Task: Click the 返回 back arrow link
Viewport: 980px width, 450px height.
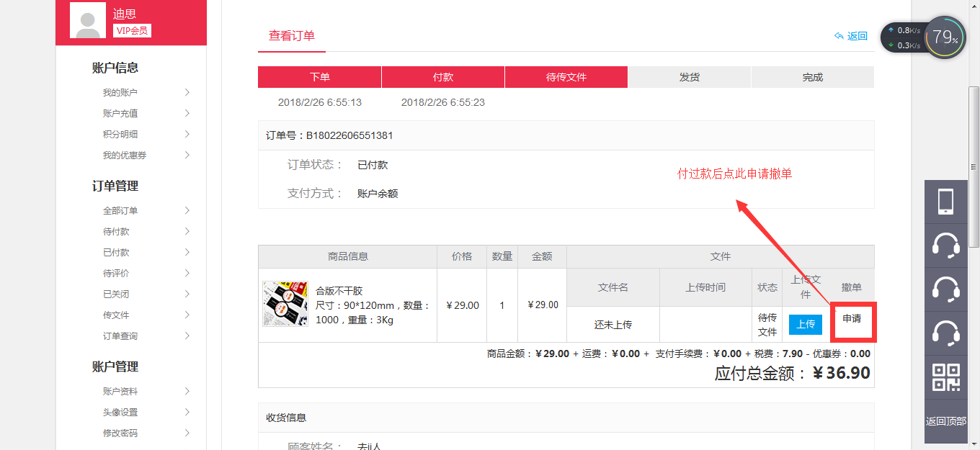Action: (x=851, y=36)
